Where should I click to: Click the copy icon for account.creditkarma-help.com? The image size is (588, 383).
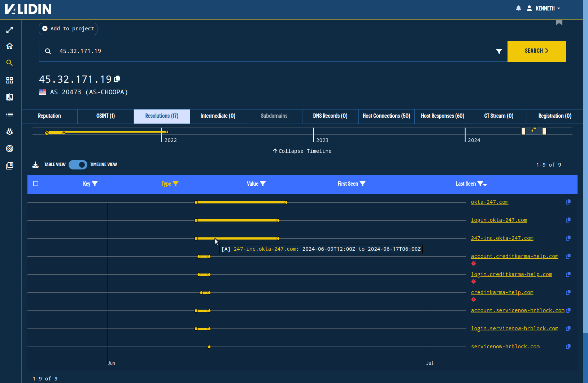(568, 256)
